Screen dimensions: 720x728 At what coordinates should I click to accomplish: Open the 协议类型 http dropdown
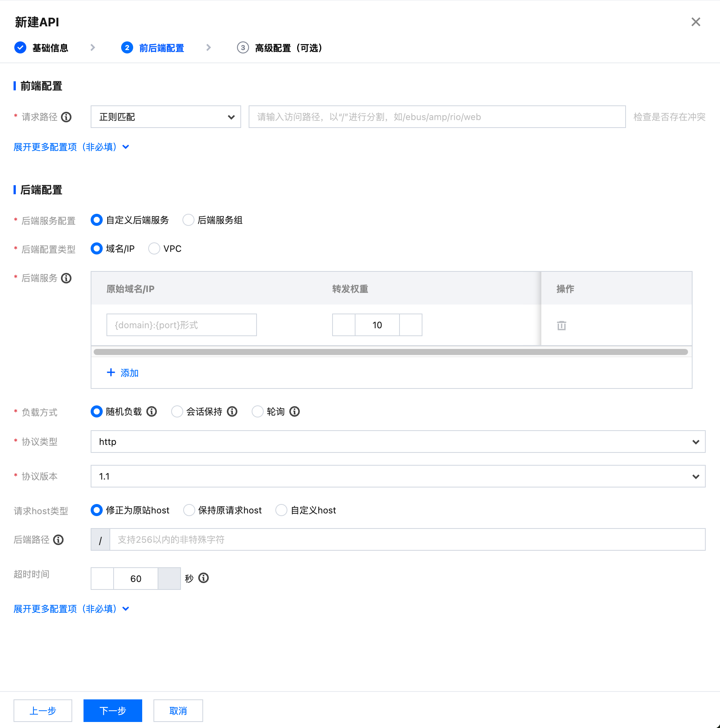398,442
